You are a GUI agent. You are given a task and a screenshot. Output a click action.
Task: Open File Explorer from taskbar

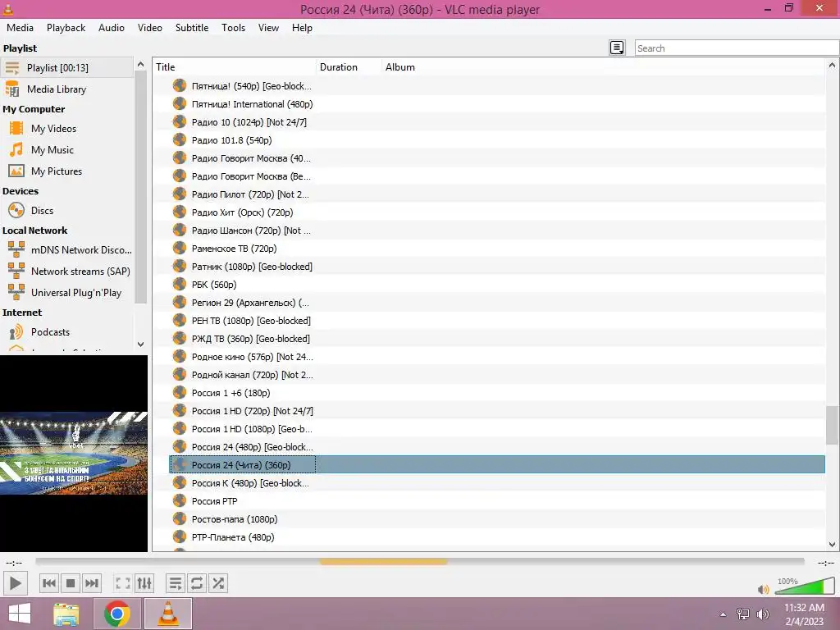pos(66,614)
